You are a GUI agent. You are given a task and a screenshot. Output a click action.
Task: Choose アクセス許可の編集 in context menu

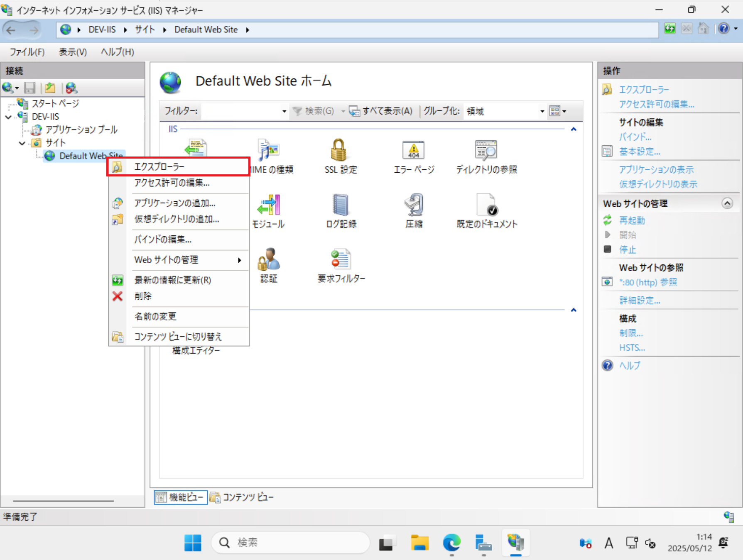coord(179,183)
